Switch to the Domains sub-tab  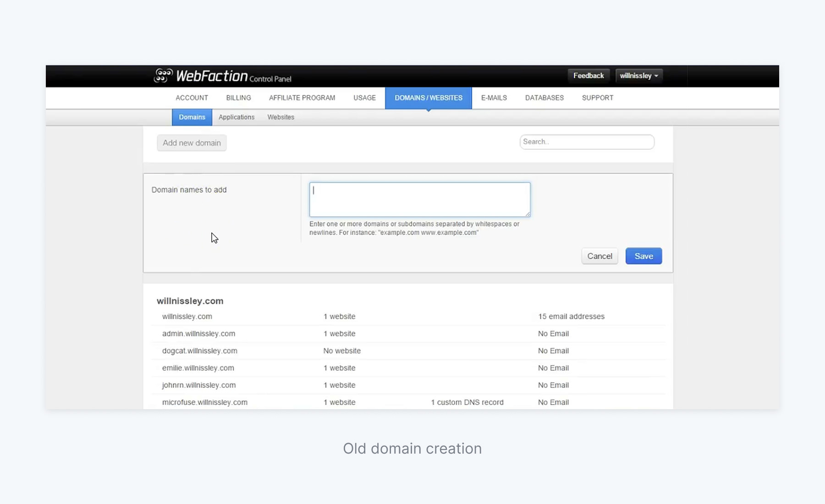point(192,117)
